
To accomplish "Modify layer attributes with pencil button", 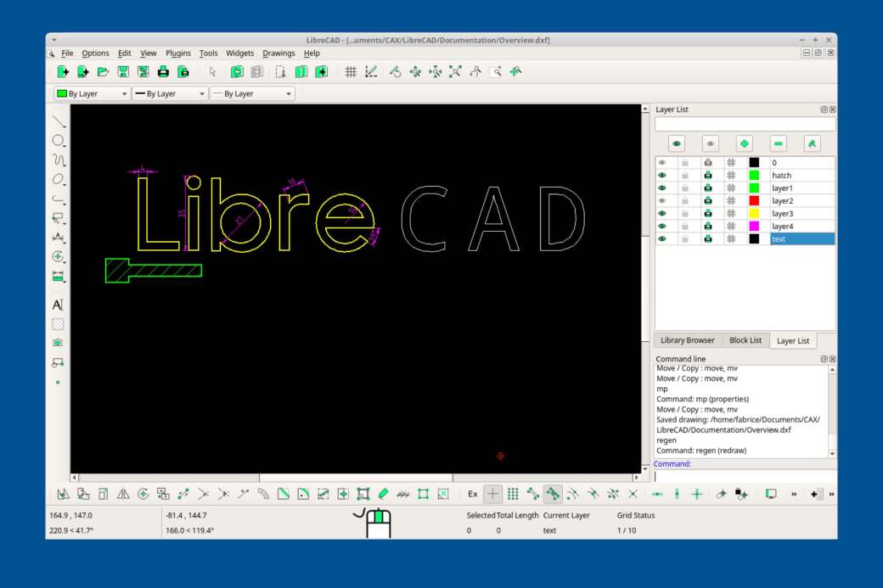I will click(x=812, y=144).
